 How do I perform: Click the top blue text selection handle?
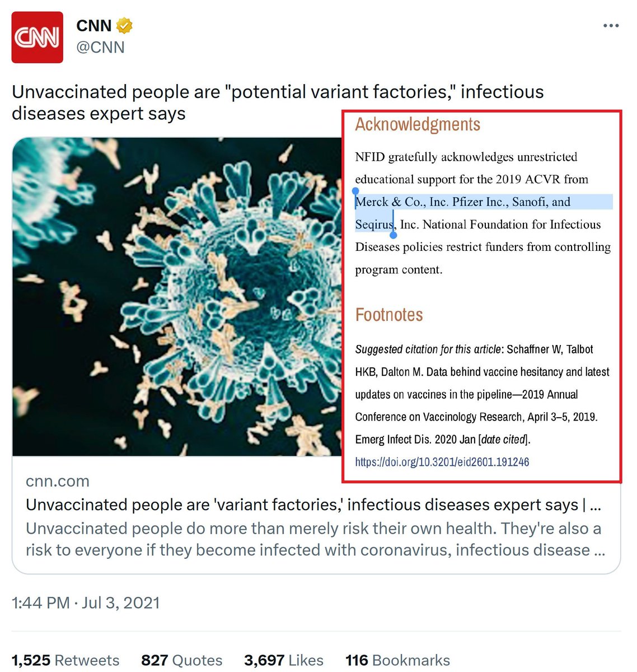tap(355, 192)
